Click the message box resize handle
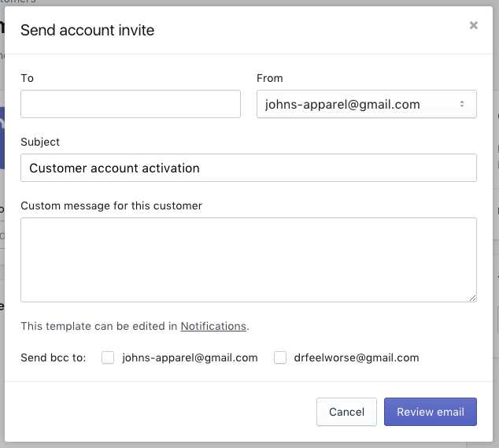Image resolution: width=499 pixels, height=448 pixels. [472, 298]
